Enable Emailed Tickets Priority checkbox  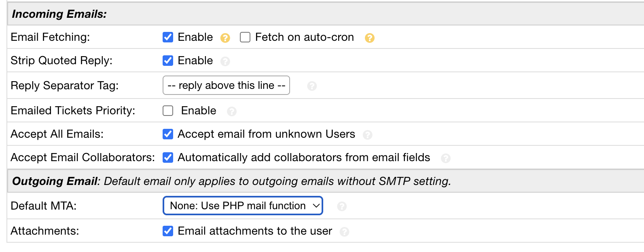(x=168, y=111)
